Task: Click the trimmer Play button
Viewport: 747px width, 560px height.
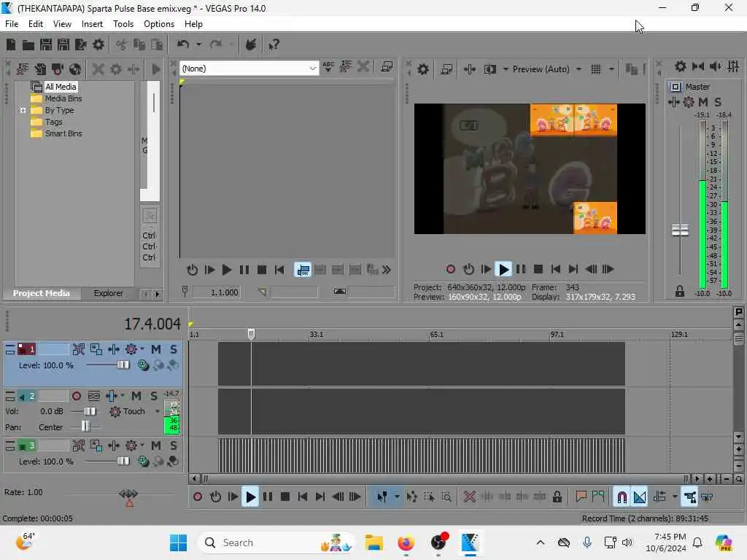Action: (227, 270)
